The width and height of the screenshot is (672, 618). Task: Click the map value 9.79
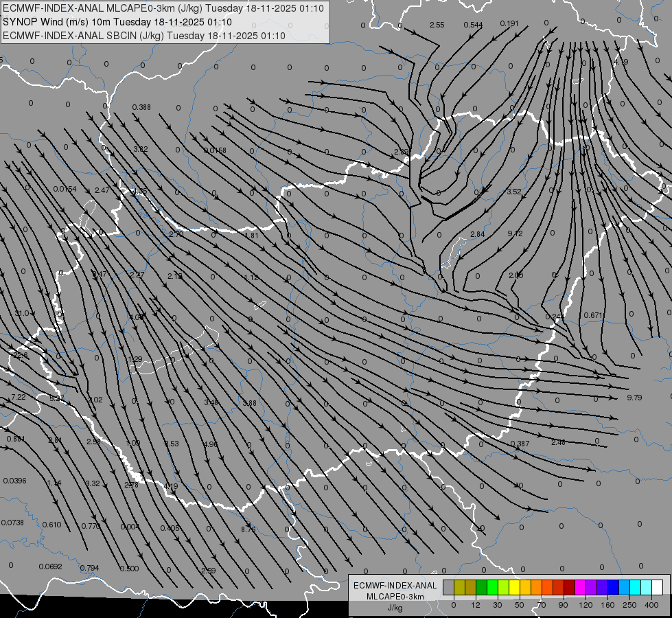tap(635, 398)
